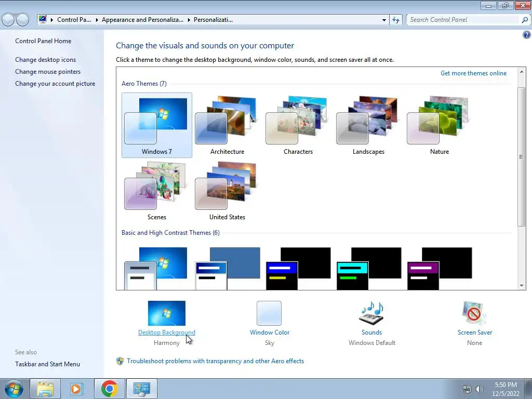Click the Desktop Background link
Screen dimensions: 532x399
click(167, 332)
